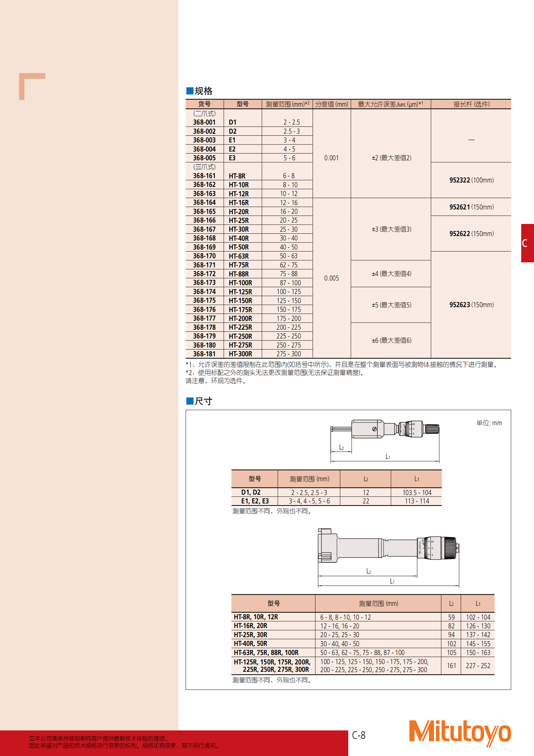Click the 货号 column header
534x756 pixels.
[x=204, y=104]
